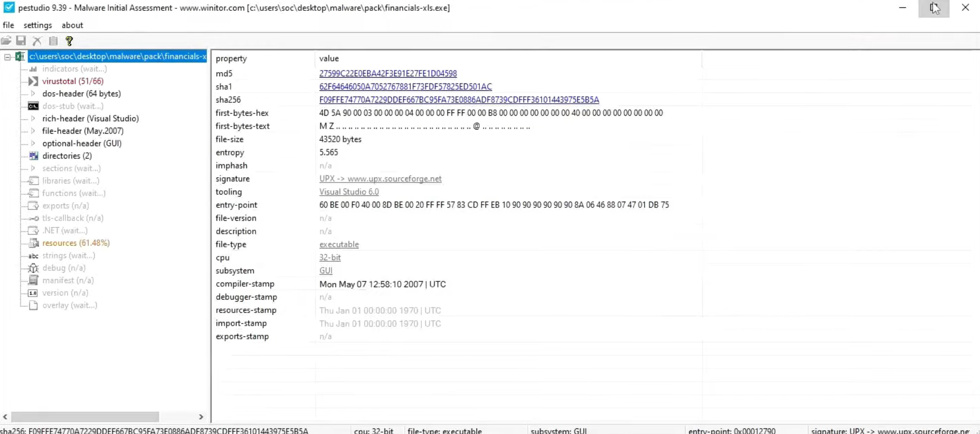
Task: Click the functions tree icon
Action: pos(33,193)
